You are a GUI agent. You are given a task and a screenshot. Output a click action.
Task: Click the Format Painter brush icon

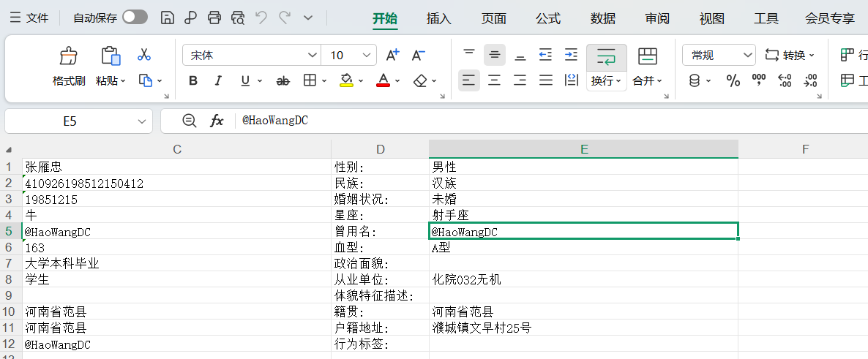coord(69,56)
